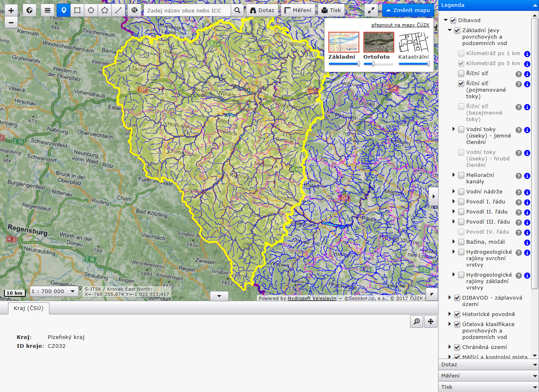Viewport: 539px width, 392px height.
Task: Open help for Meliorační kanály layer
Action: pos(519,176)
